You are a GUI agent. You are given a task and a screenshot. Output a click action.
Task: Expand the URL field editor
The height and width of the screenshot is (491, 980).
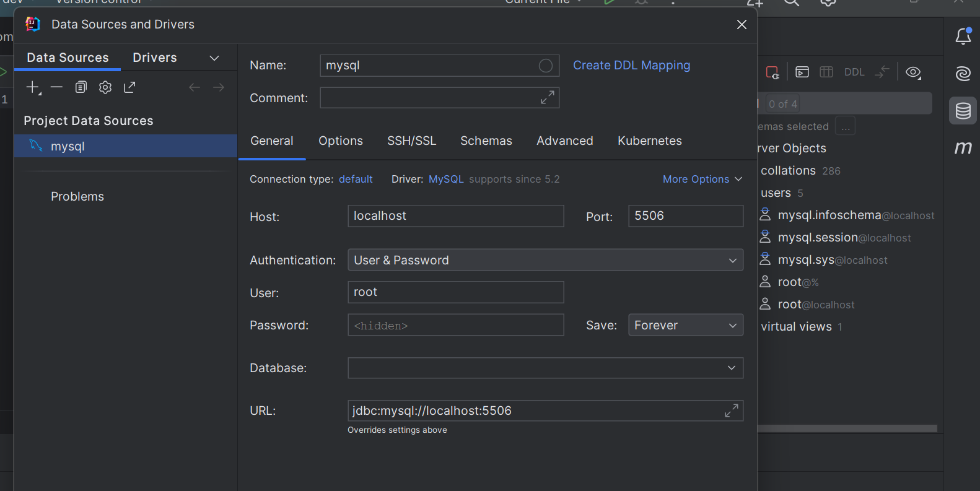[x=732, y=411]
